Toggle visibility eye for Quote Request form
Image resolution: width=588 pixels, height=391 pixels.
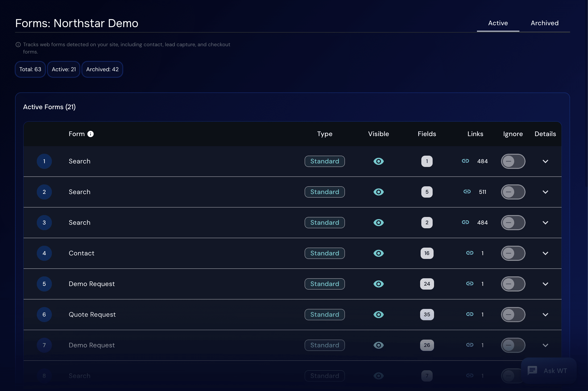point(379,315)
